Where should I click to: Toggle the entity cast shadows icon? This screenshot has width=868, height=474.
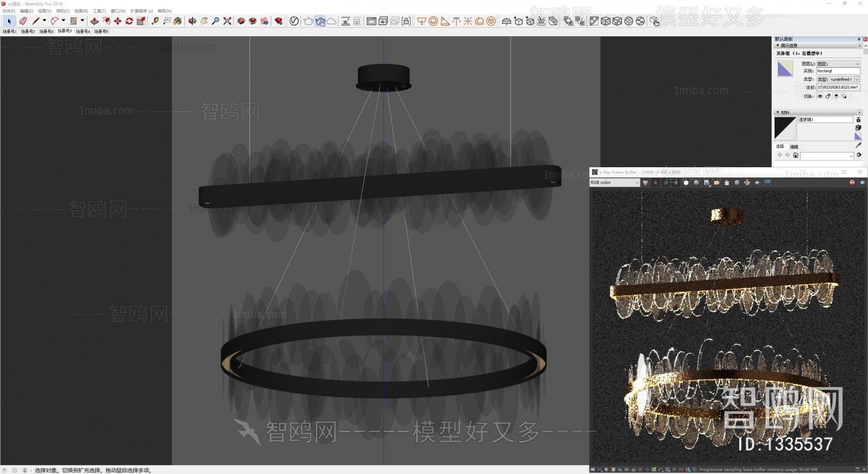836,96
